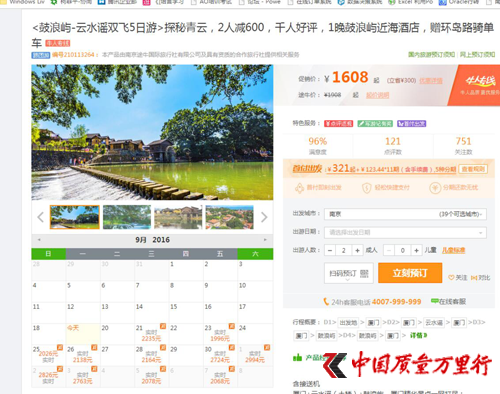Show next thumbnails with right gallery arrow
The height and width of the screenshot is (394, 500).
coord(264,217)
